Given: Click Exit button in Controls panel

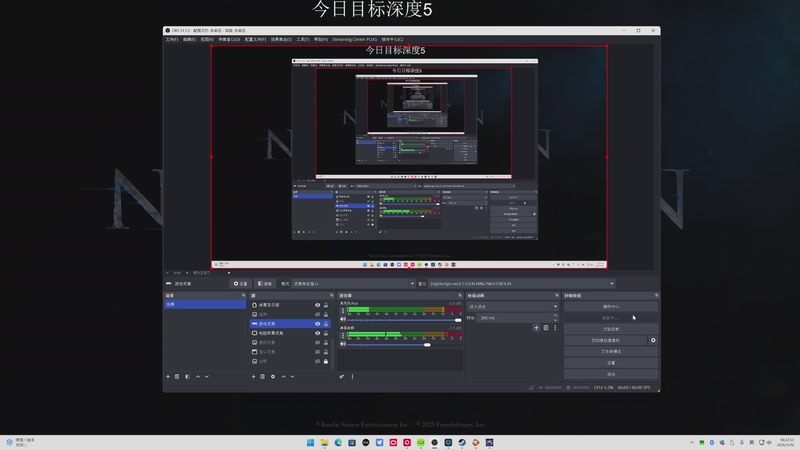Looking at the screenshot, I should point(611,374).
